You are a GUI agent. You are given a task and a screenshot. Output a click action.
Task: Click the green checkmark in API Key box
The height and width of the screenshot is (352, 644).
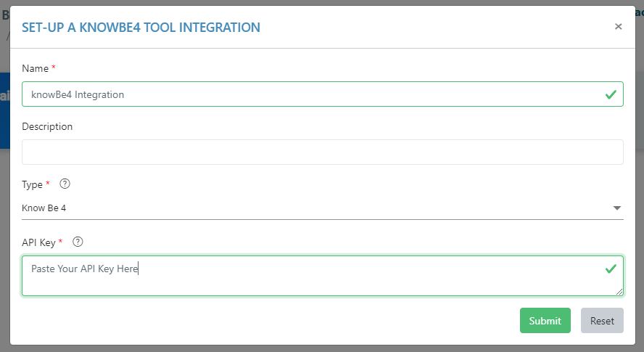point(611,269)
